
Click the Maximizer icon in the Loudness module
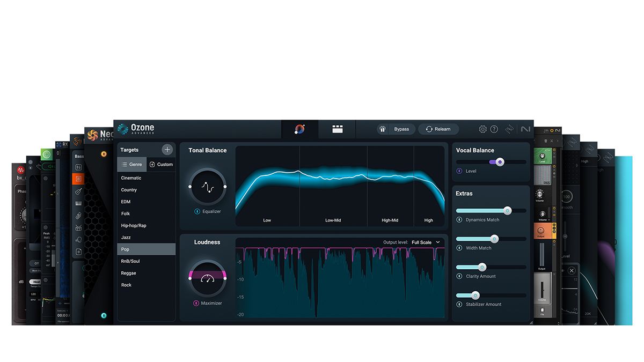pos(196,303)
